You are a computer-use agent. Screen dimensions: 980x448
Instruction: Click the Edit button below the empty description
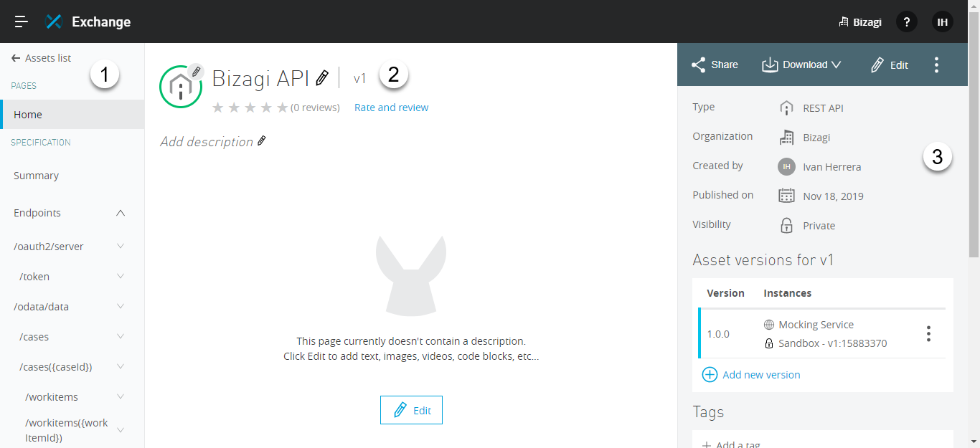(411, 410)
